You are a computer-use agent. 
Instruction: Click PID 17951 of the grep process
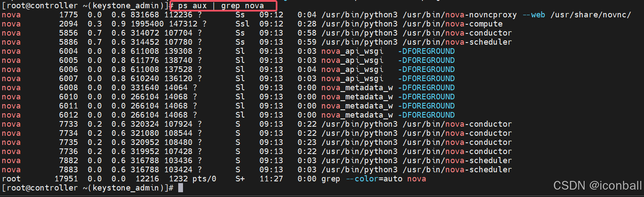66,179
